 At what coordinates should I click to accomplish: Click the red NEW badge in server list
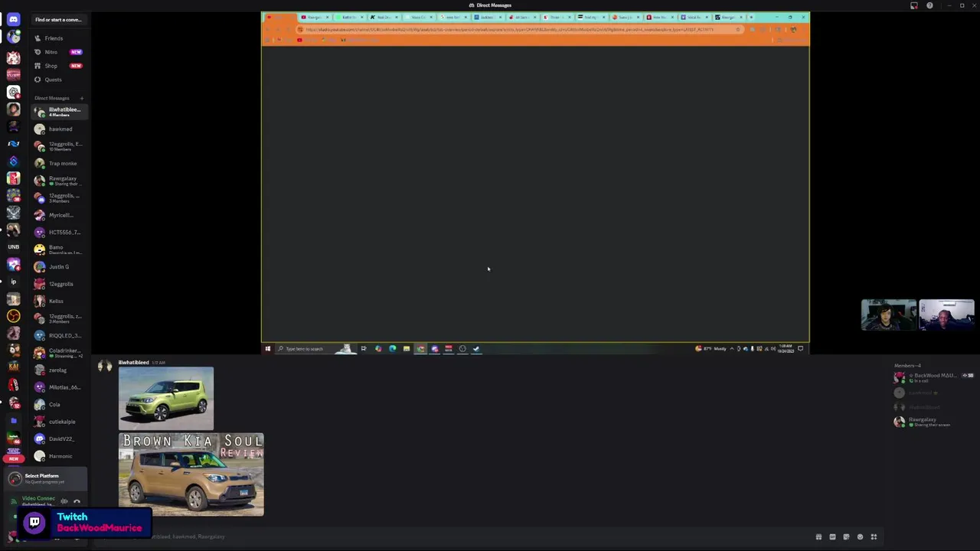click(13, 458)
